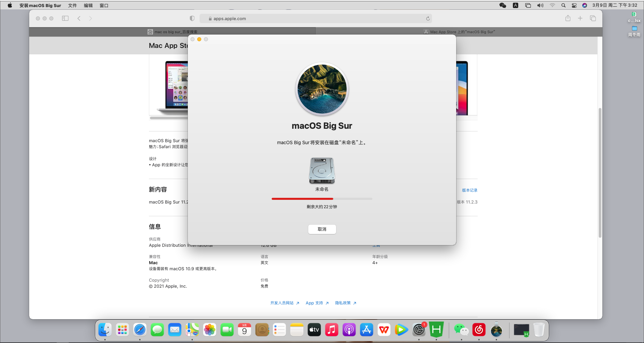Click the Siri icon in menu bar

click(x=585, y=5)
